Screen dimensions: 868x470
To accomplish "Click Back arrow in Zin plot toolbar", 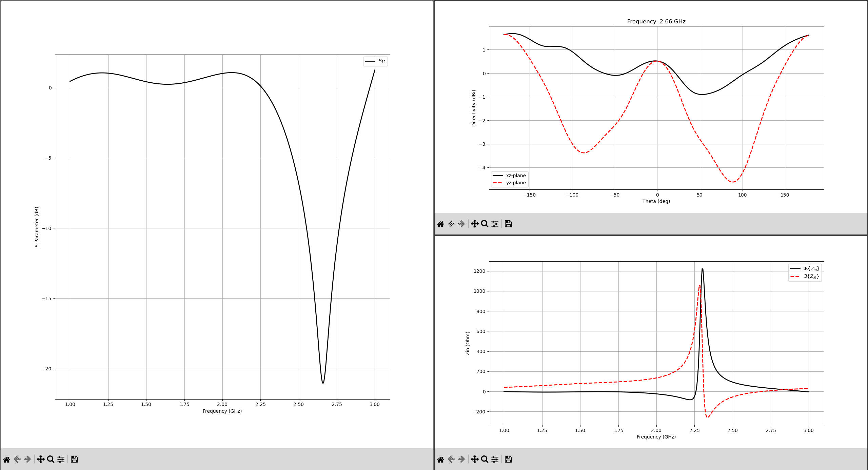I will coord(451,459).
